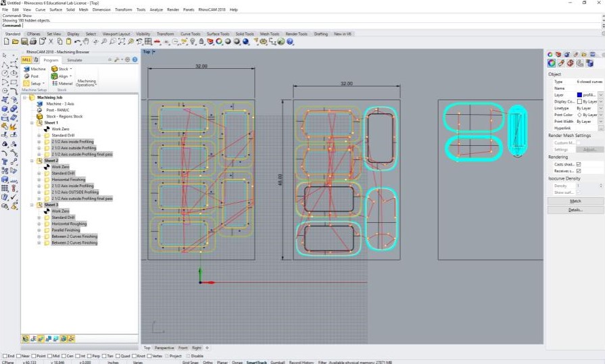Click the white Display Color swatch

click(x=579, y=101)
